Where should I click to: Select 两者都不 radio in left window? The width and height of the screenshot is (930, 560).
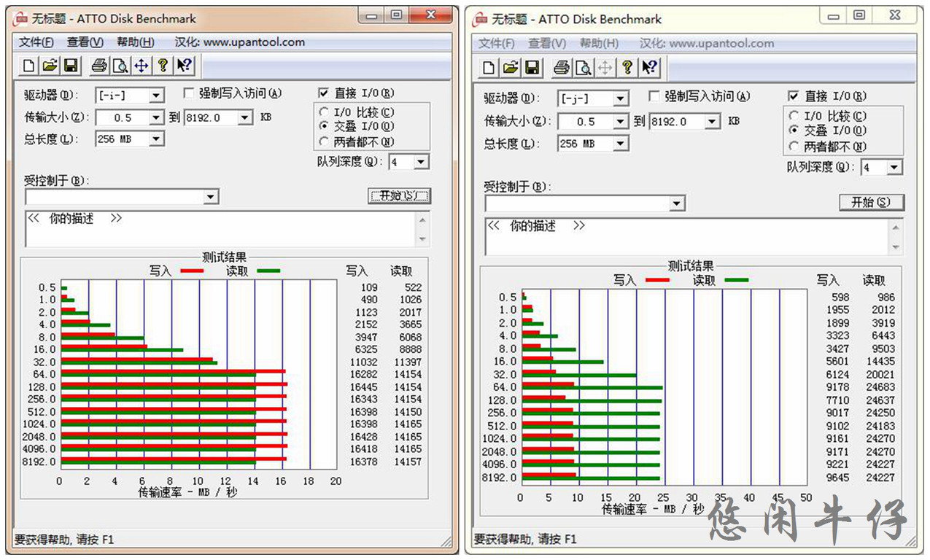324,141
